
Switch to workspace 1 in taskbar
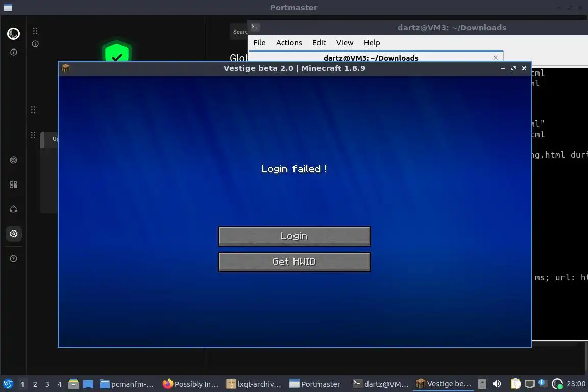pos(22,384)
